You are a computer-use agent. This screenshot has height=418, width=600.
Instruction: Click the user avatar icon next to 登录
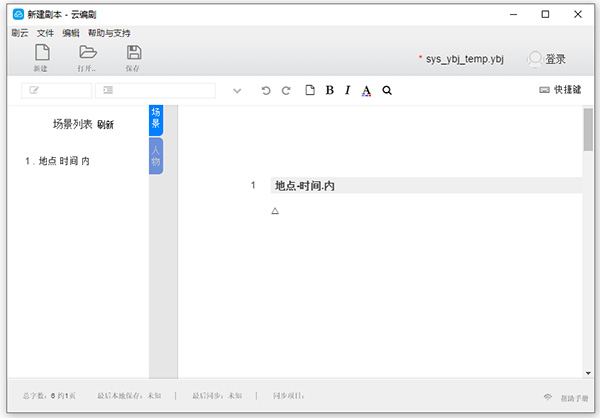pyautogui.click(x=535, y=59)
